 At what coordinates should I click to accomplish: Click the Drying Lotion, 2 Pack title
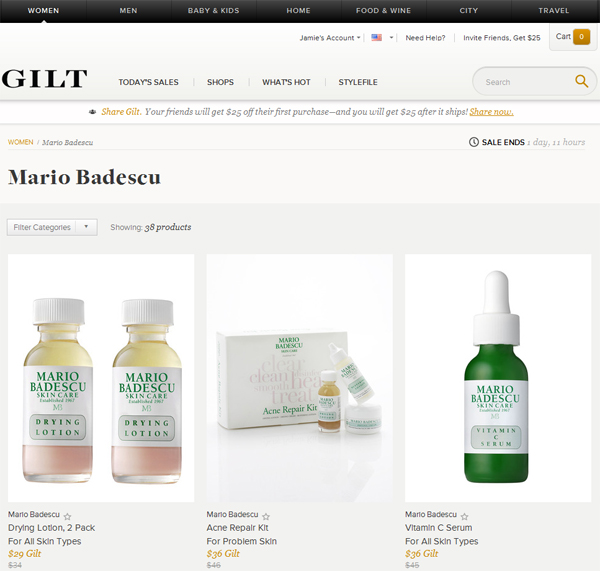[x=52, y=528]
